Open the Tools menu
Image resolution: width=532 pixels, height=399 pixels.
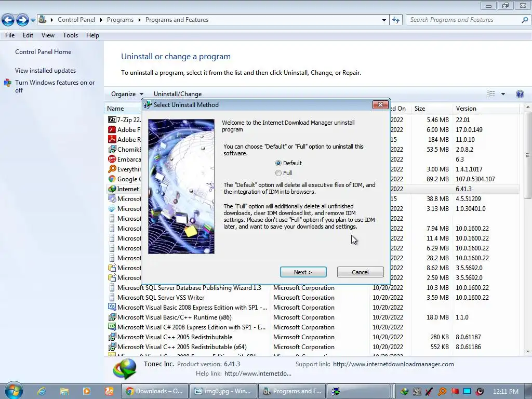(x=70, y=35)
